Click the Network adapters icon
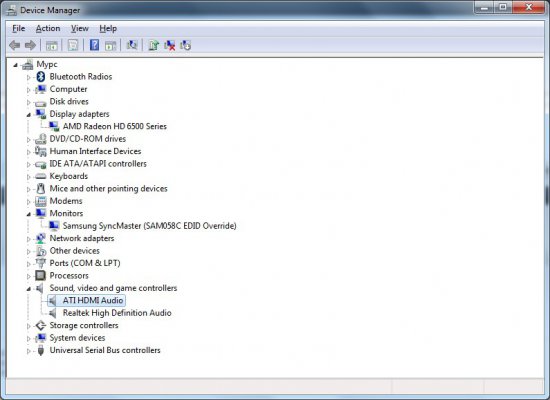The width and height of the screenshot is (550, 400). pos(41,238)
